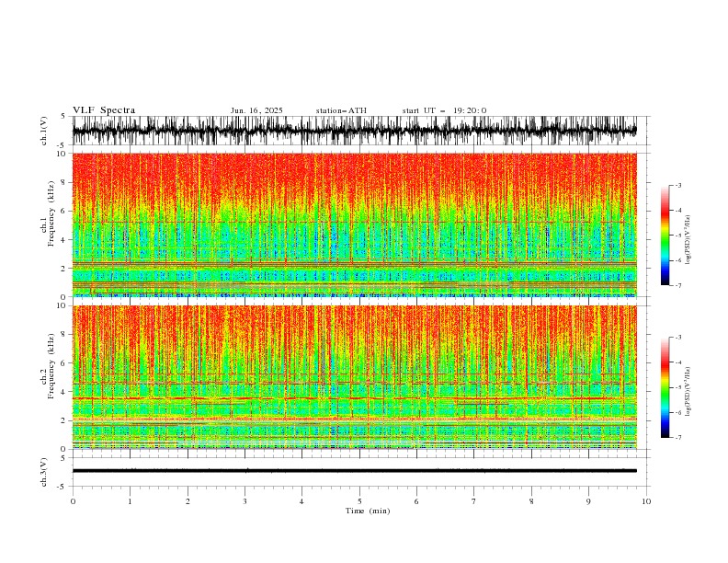
Task: Click the time axis tick '1'
Action: (x=130, y=501)
